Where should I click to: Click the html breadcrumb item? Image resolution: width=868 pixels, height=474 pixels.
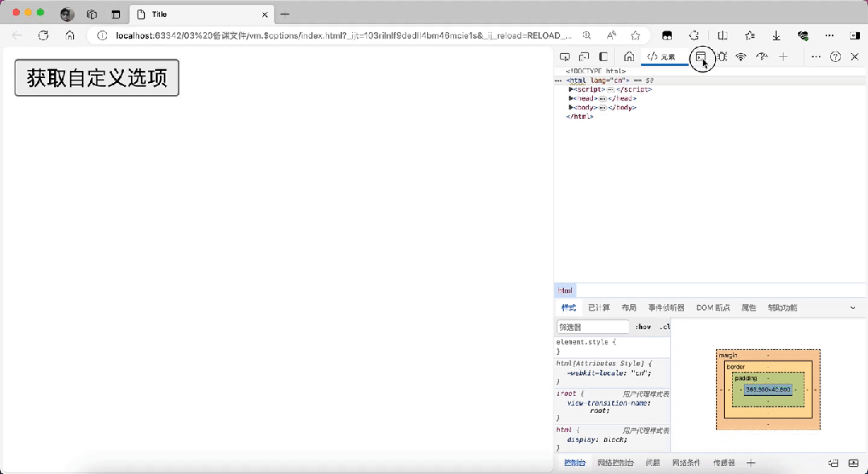(566, 291)
